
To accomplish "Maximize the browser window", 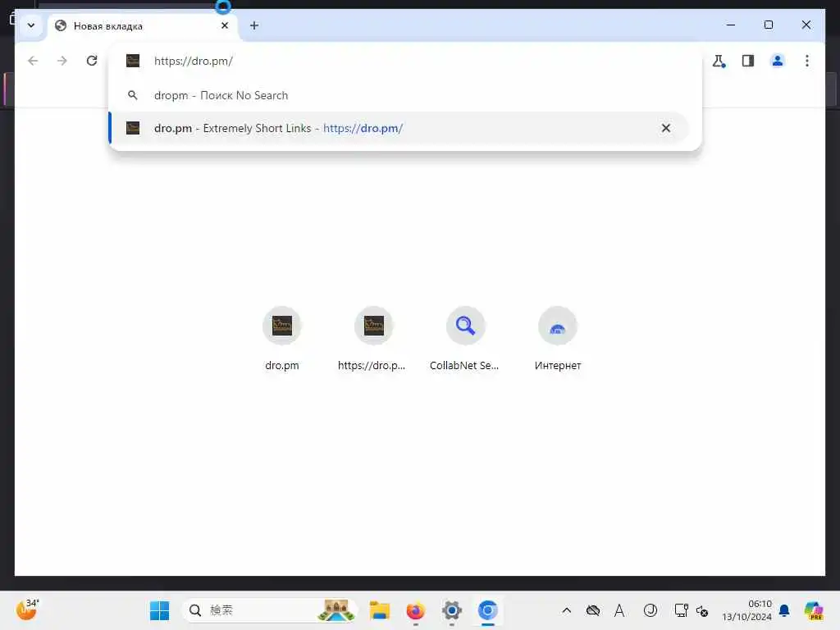I will pyautogui.click(x=768, y=25).
